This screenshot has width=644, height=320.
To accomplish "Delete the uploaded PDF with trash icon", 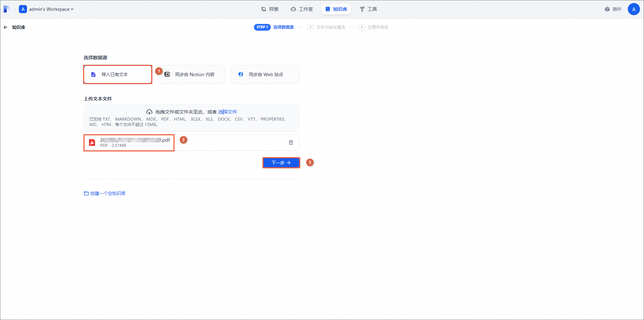I will tap(291, 142).
